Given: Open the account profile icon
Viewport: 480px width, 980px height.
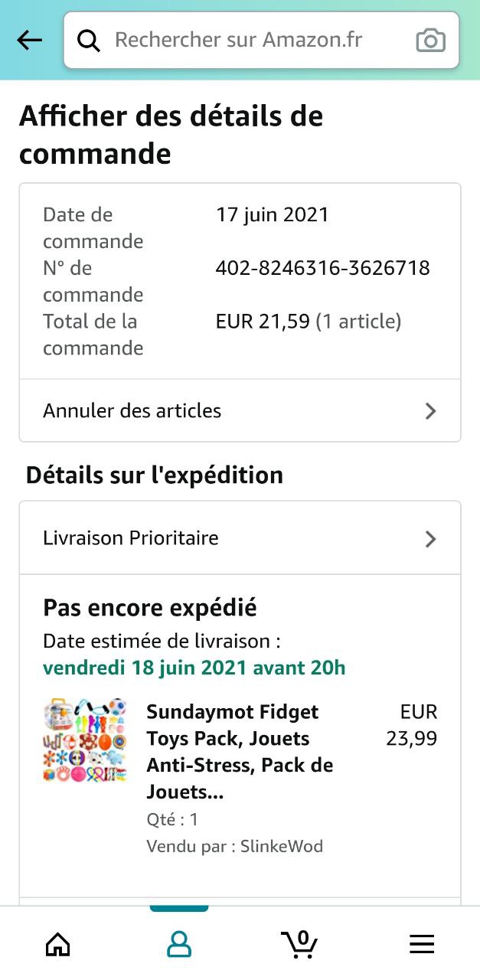Looking at the screenshot, I should (x=179, y=945).
